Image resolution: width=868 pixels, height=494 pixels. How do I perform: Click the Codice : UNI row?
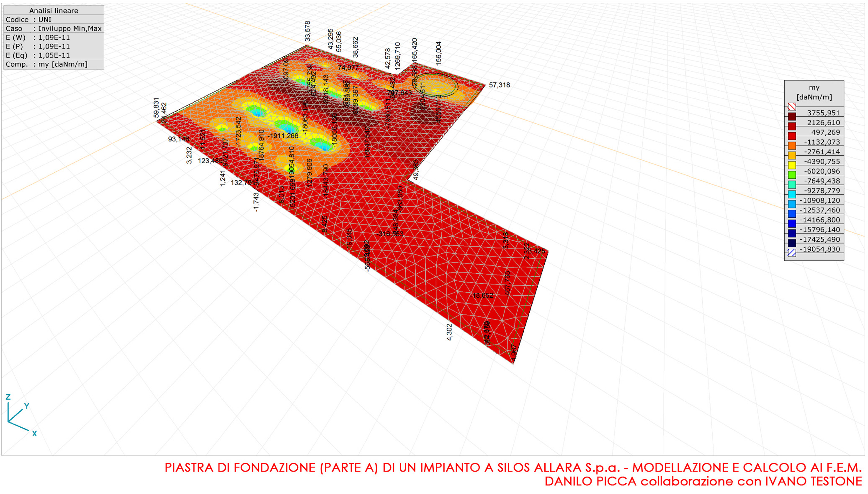pos(54,19)
